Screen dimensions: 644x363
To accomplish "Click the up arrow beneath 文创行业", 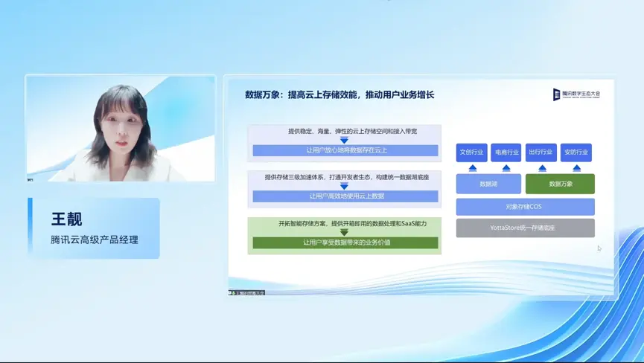I will 473,168.
